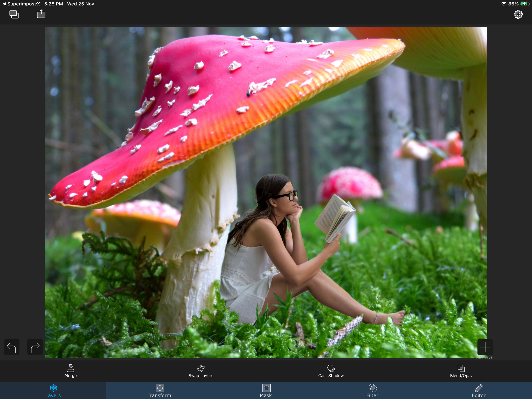The height and width of the screenshot is (399, 532).
Task: Click the redo arrow button
Action: tap(35, 347)
